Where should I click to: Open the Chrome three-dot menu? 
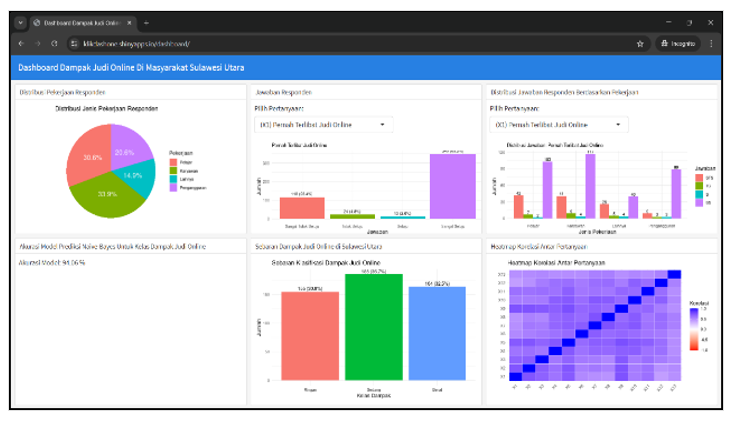click(711, 44)
